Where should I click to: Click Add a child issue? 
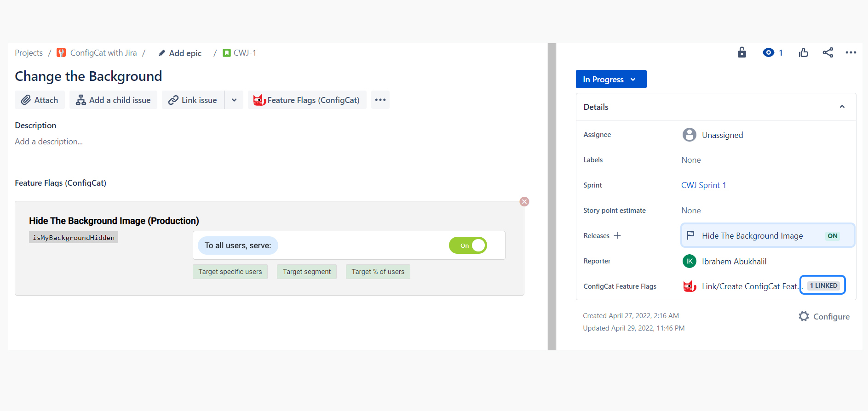(x=113, y=100)
